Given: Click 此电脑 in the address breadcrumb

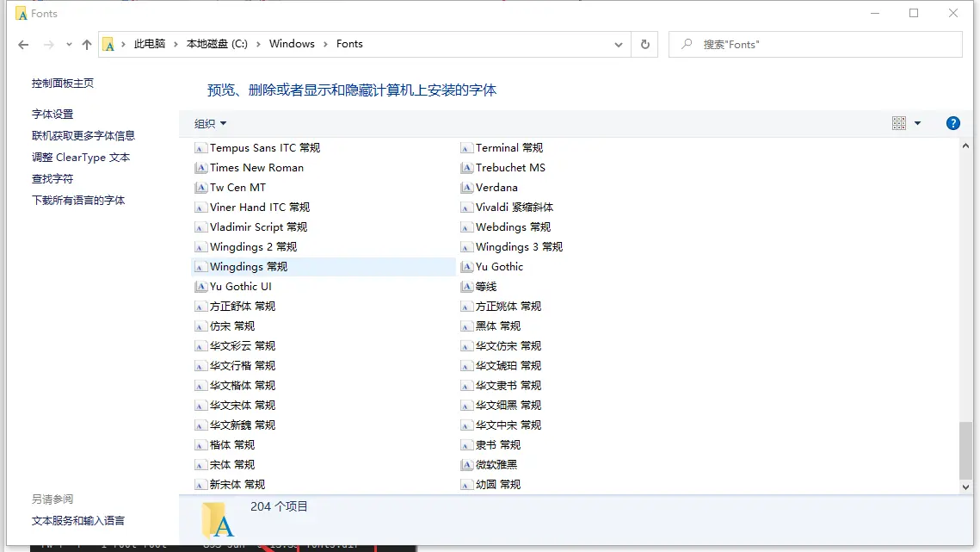Looking at the screenshot, I should [x=149, y=44].
